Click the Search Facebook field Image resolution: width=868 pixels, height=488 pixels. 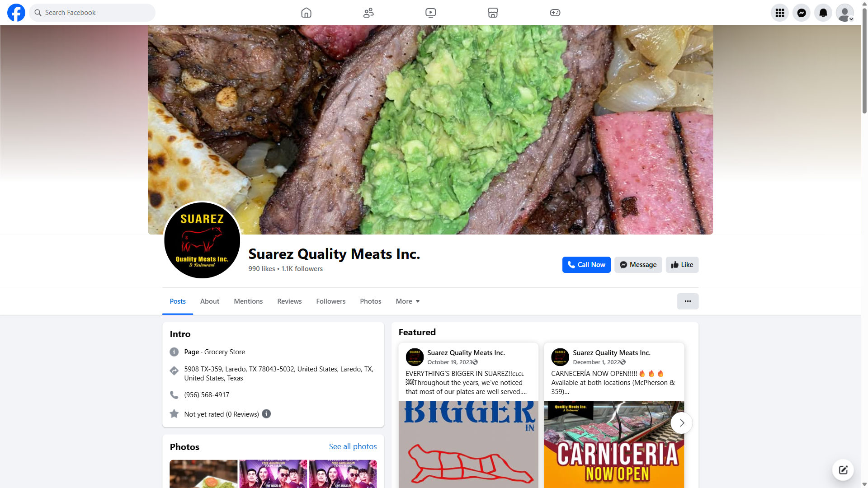tap(92, 13)
